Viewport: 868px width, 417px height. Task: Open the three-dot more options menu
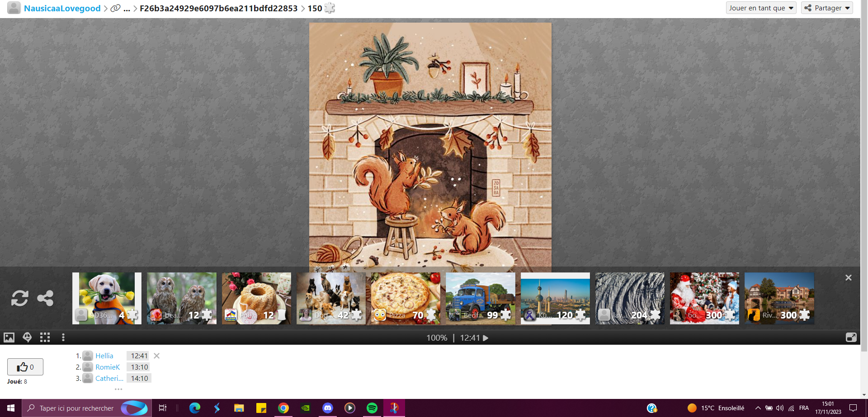pyautogui.click(x=63, y=337)
